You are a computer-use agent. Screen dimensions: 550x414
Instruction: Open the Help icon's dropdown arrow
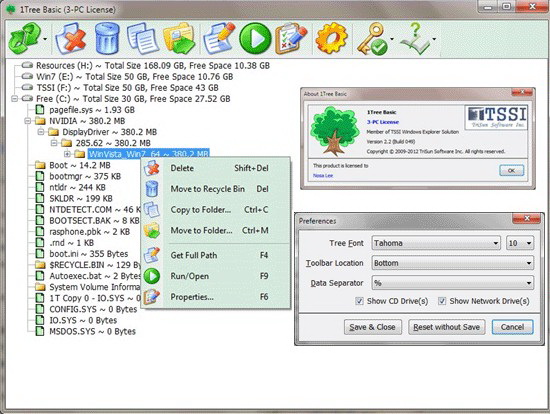coord(434,39)
